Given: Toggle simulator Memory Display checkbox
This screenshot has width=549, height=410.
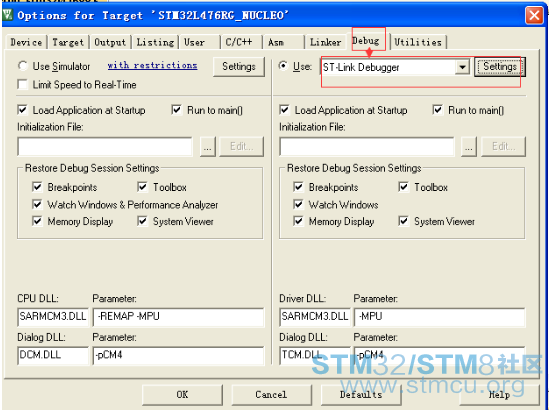Looking at the screenshot, I should click(37, 221).
